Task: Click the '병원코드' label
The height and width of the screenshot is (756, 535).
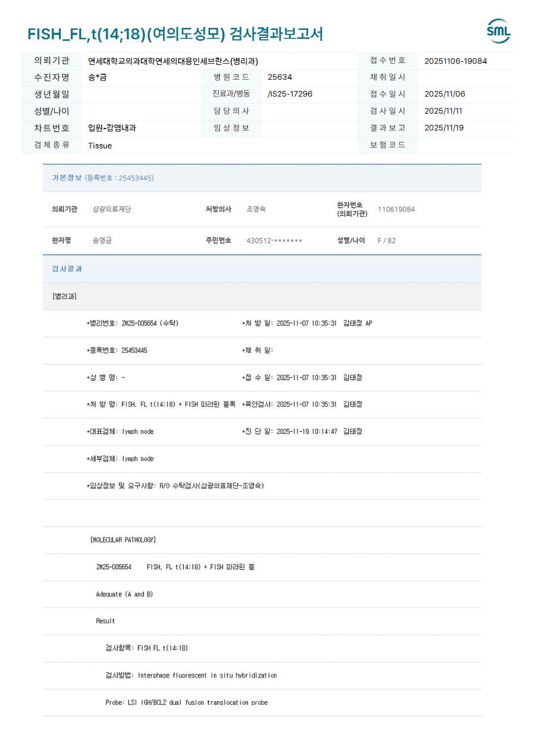Action: tap(232, 77)
